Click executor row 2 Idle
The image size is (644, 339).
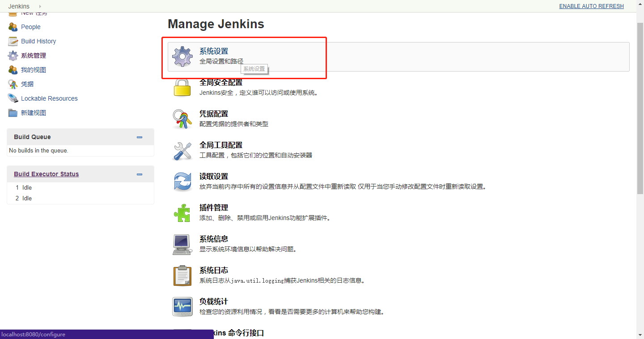80,198
